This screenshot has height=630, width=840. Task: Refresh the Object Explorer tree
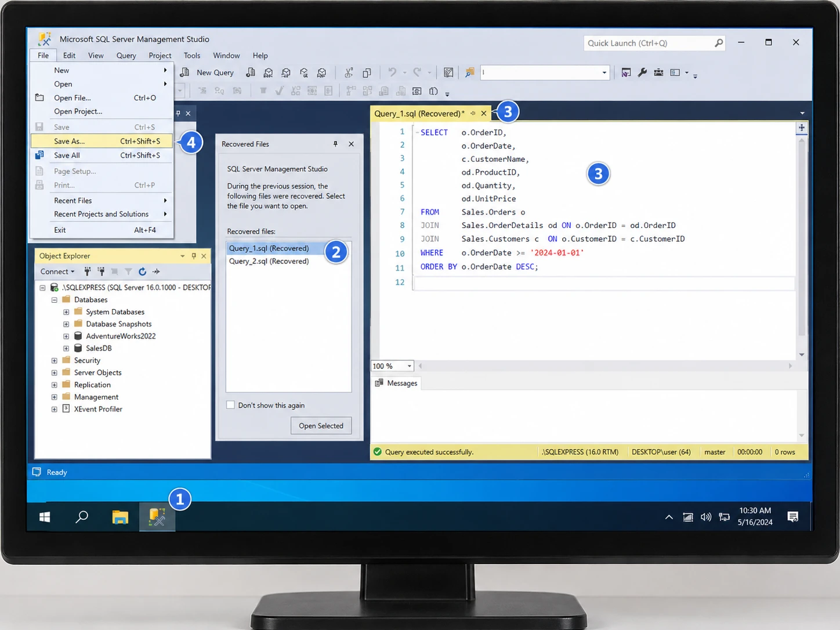click(x=142, y=271)
